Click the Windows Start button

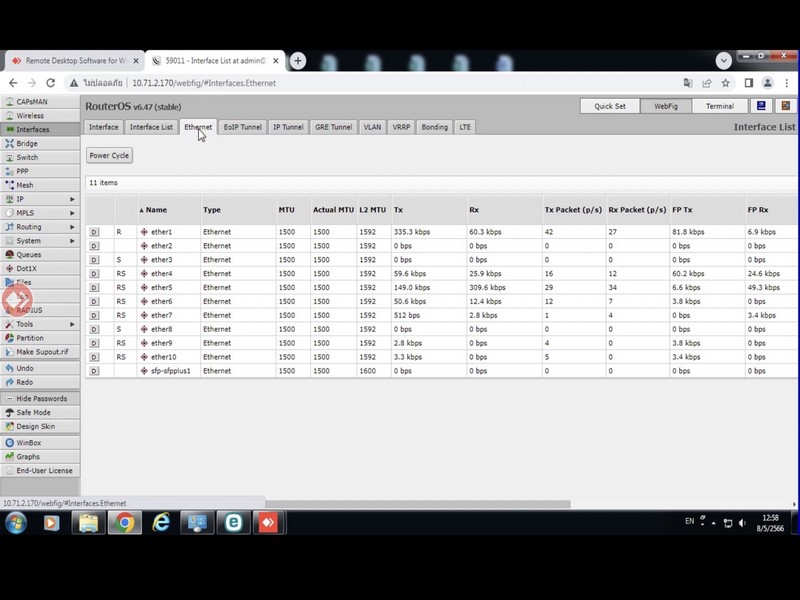click(x=16, y=522)
